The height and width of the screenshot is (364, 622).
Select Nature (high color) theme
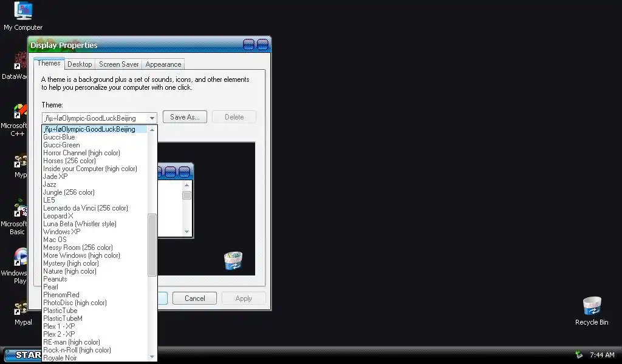click(x=94, y=271)
